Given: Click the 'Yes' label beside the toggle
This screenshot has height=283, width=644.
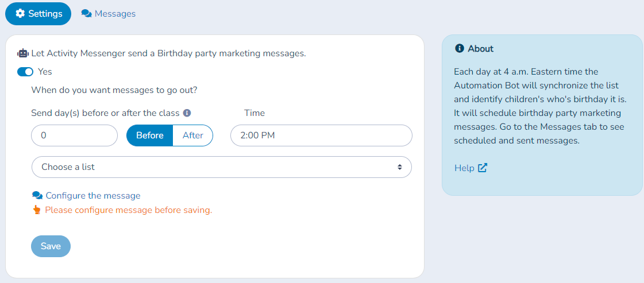Looking at the screenshot, I should tap(45, 72).
